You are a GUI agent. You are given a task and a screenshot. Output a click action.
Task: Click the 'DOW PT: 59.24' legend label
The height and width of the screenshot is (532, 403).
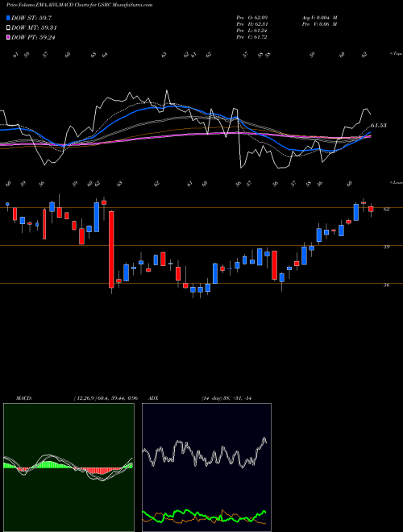point(33,37)
